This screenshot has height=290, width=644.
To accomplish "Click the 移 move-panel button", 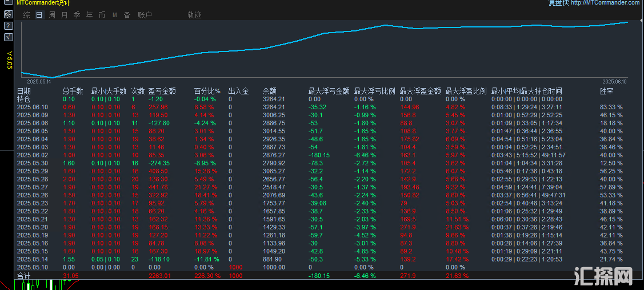I will pyautogui.click(x=8, y=14).
